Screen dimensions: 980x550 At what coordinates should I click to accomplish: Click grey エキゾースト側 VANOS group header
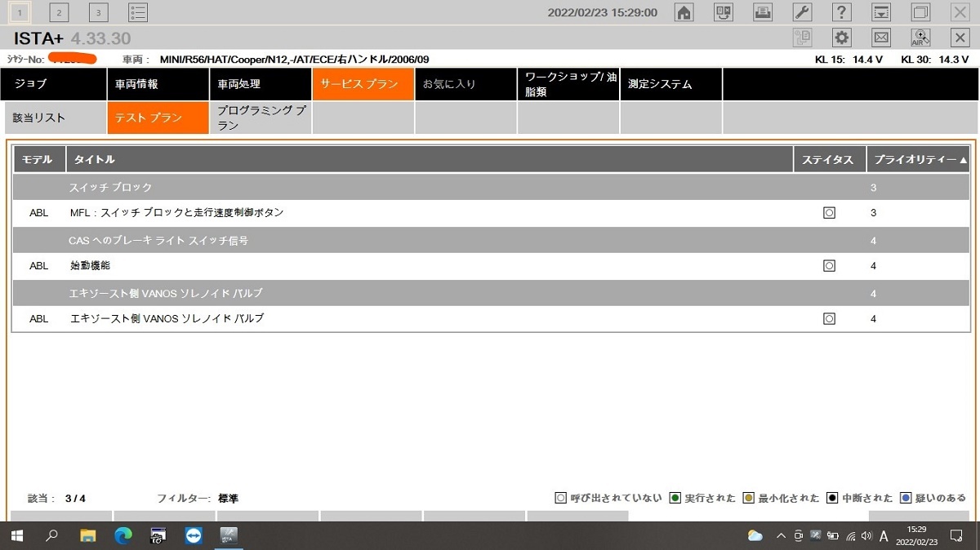tap(491, 293)
